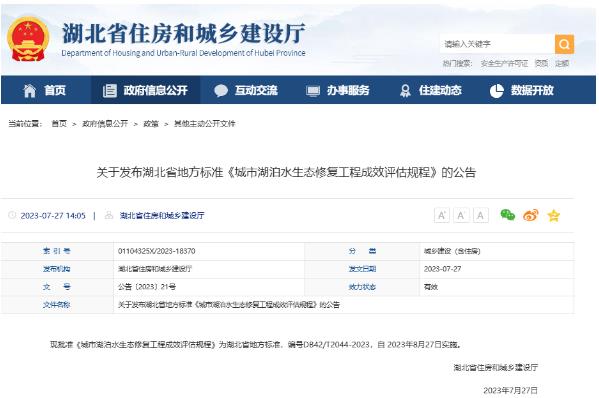Focus the keyword search input field

(497, 44)
